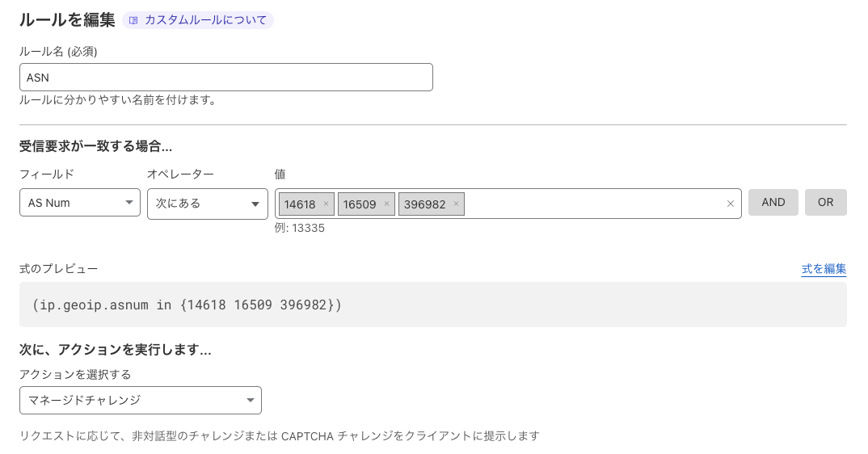The height and width of the screenshot is (454, 868).
Task: Add a condition with the OR button
Action: (x=825, y=202)
